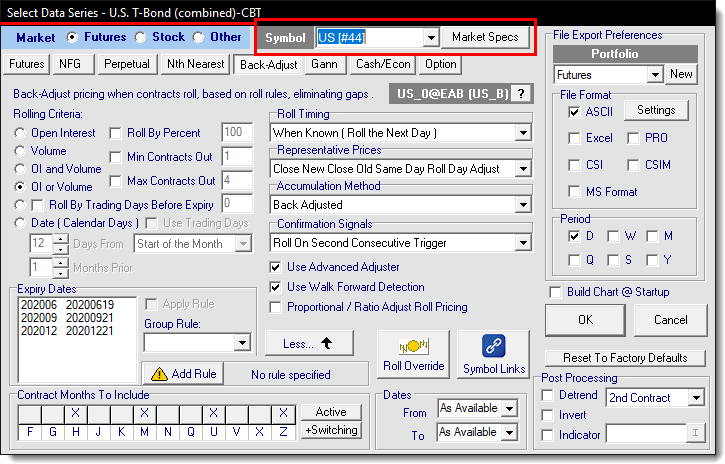Select the OI and Volume rolling criteria
The width and height of the screenshot is (725, 464).
[21, 168]
